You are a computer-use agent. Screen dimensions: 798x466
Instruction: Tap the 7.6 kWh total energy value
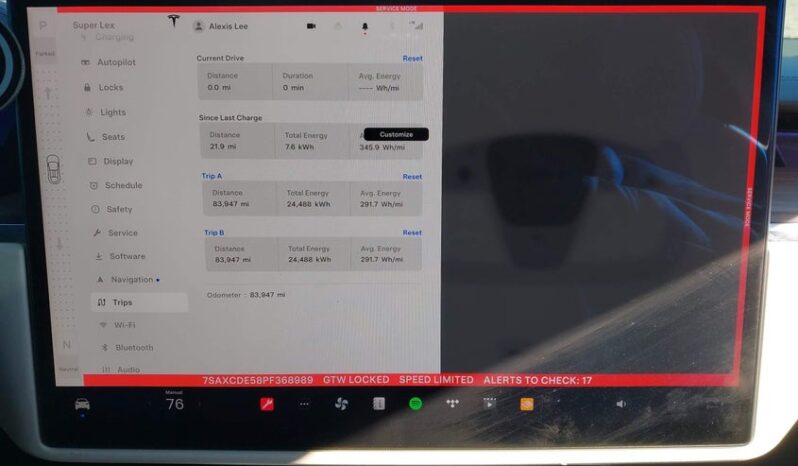tap(299, 147)
